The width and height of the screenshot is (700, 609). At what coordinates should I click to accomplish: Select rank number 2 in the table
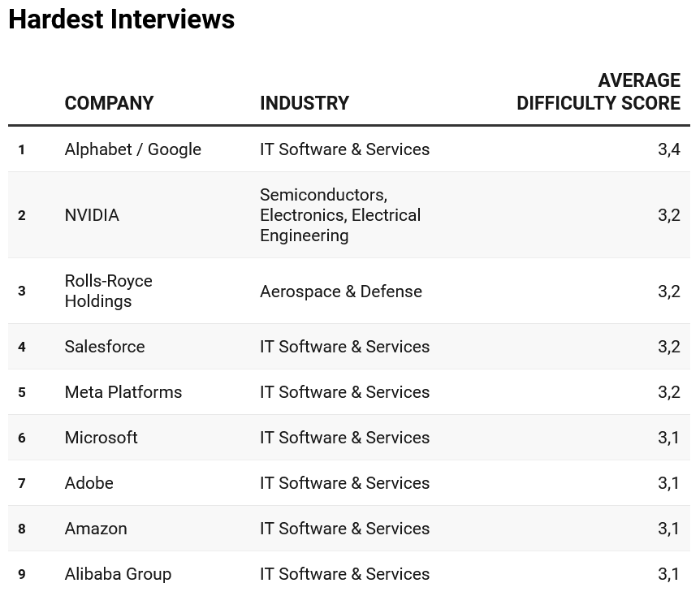(x=22, y=215)
